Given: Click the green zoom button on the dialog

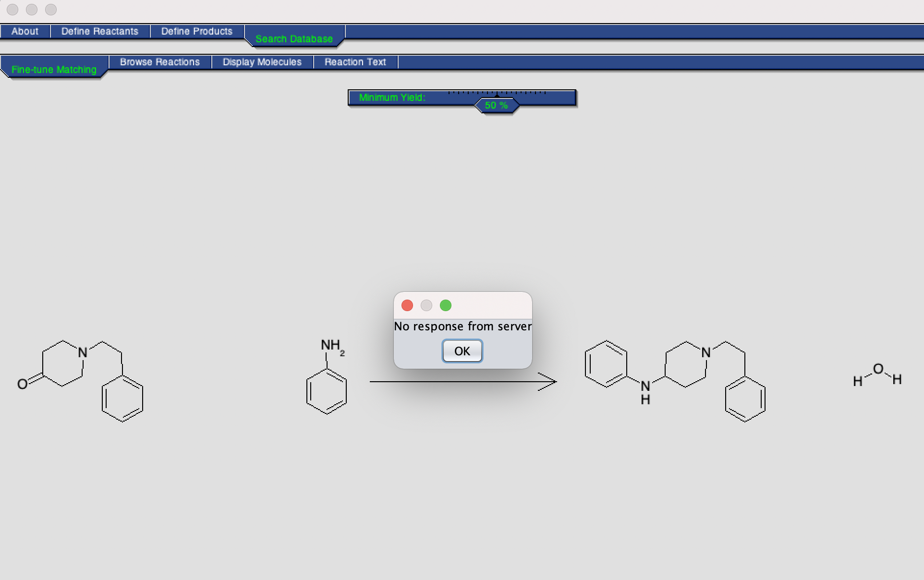Looking at the screenshot, I should click(446, 305).
